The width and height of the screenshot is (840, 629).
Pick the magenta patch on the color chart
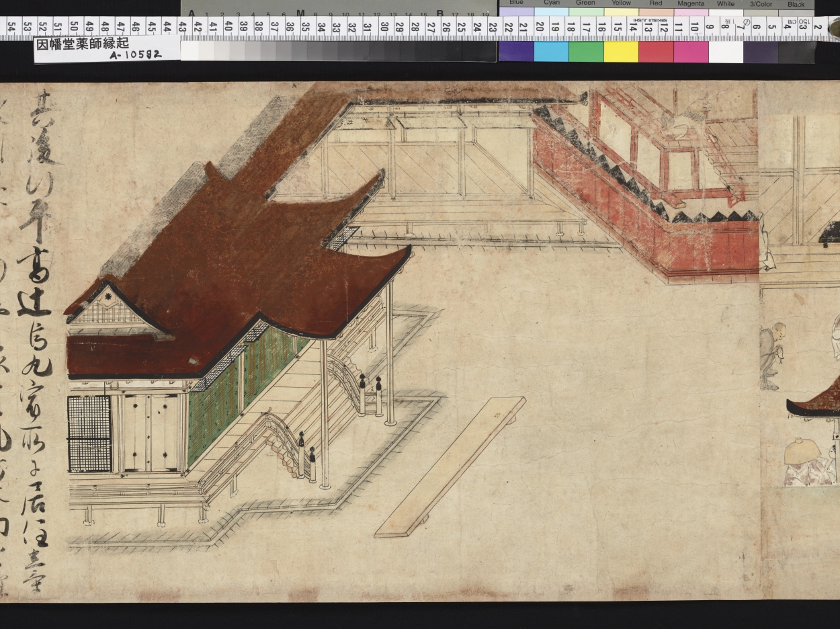pyautogui.click(x=691, y=52)
